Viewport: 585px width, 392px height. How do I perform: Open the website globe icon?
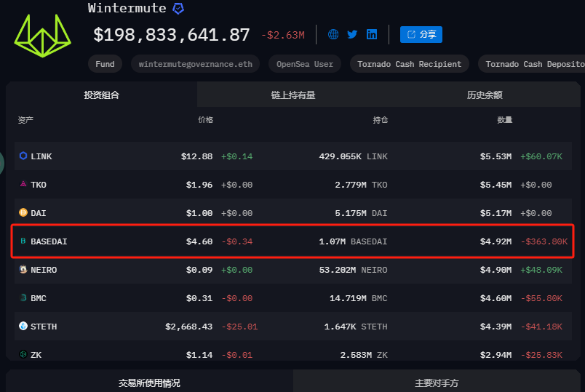[333, 35]
